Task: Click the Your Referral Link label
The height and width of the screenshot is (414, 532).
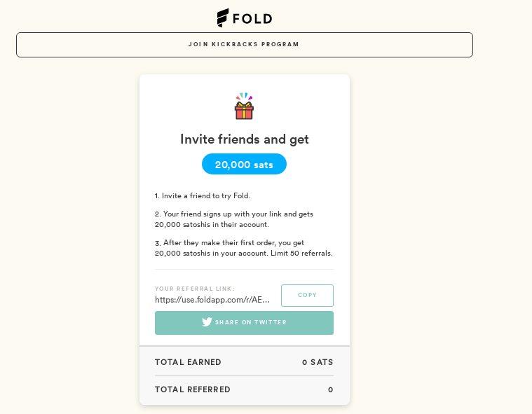Action: coord(195,289)
